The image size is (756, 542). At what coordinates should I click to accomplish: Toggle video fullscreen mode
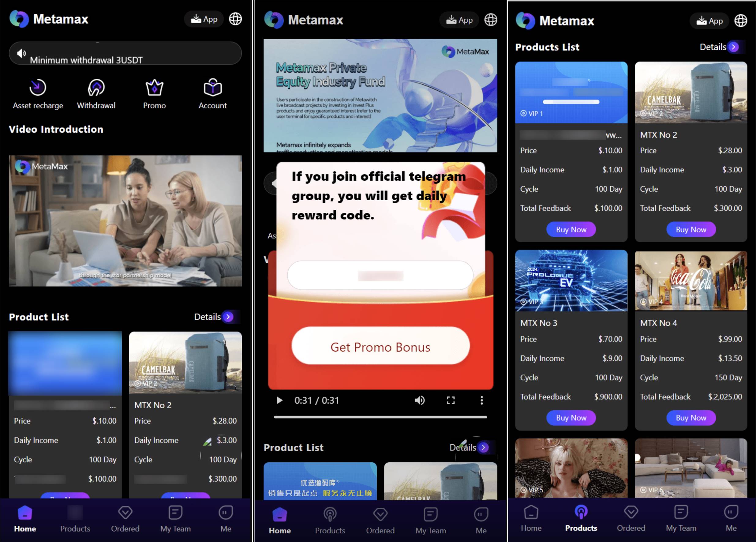[x=451, y=400]
